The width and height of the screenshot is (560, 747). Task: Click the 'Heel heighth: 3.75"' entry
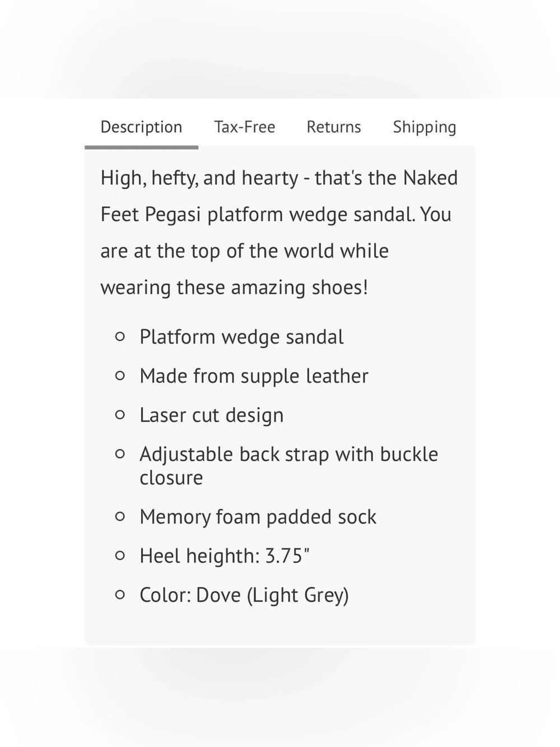224,556
